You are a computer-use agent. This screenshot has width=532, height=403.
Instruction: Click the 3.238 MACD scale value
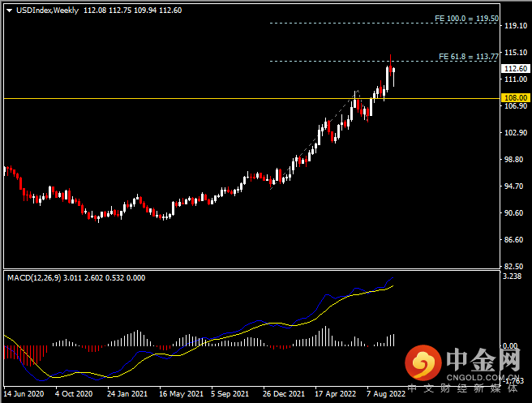pos(512,277)
